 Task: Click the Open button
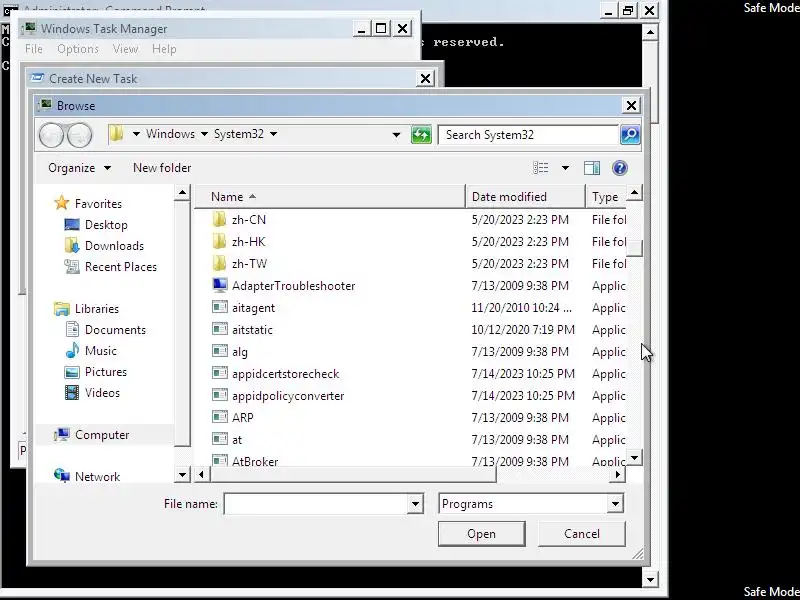pyautogui.click(x=481, y=534)
